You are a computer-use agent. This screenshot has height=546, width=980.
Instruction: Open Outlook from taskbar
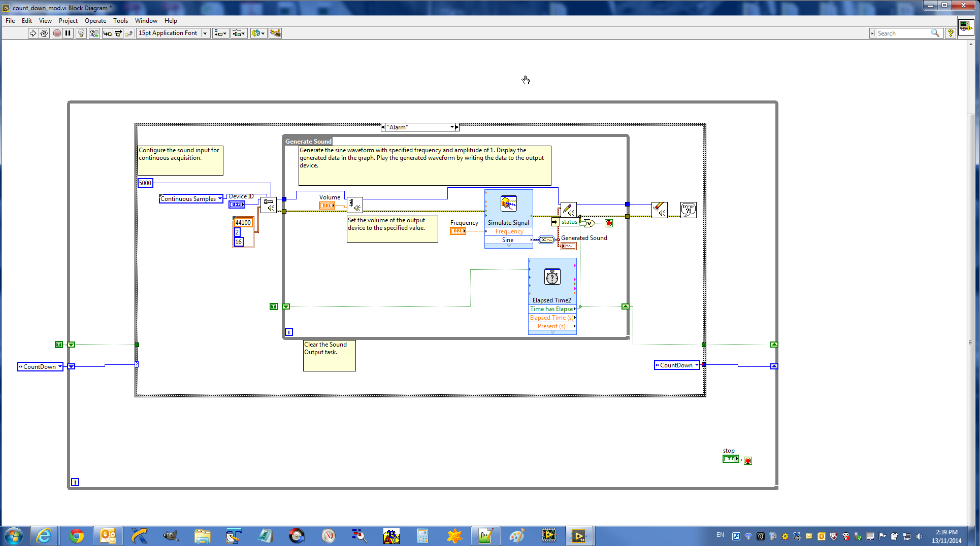(x=108, y=536)
